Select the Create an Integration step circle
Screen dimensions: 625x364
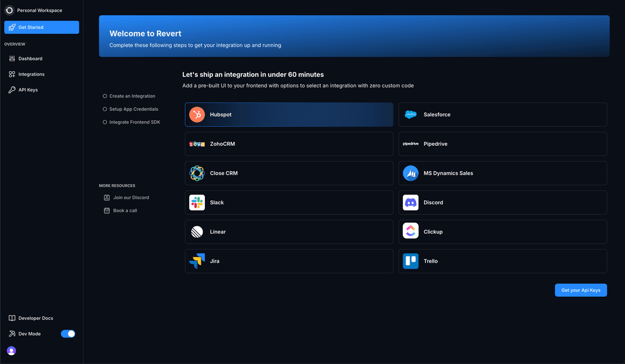point(105,96)
